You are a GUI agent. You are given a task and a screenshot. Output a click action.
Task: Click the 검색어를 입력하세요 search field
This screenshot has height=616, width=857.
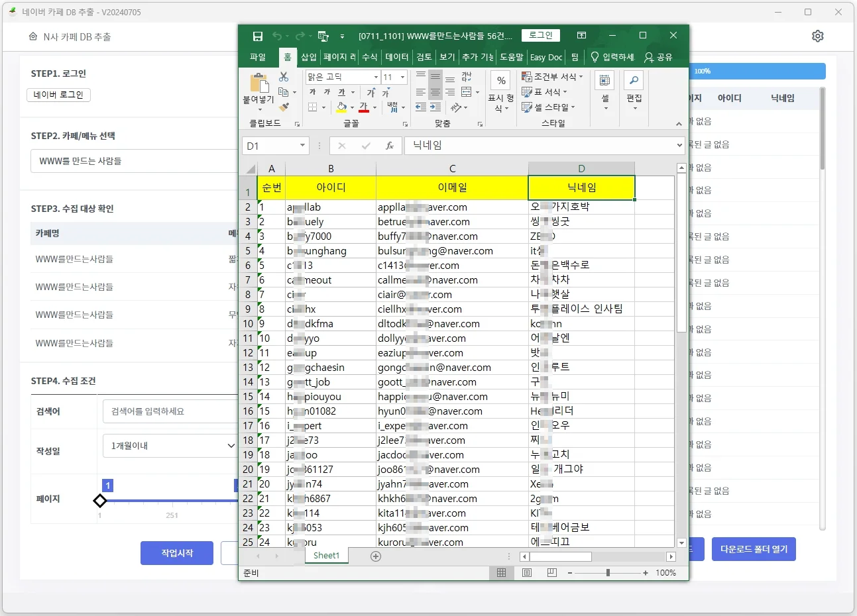click(x=170, y=411)
